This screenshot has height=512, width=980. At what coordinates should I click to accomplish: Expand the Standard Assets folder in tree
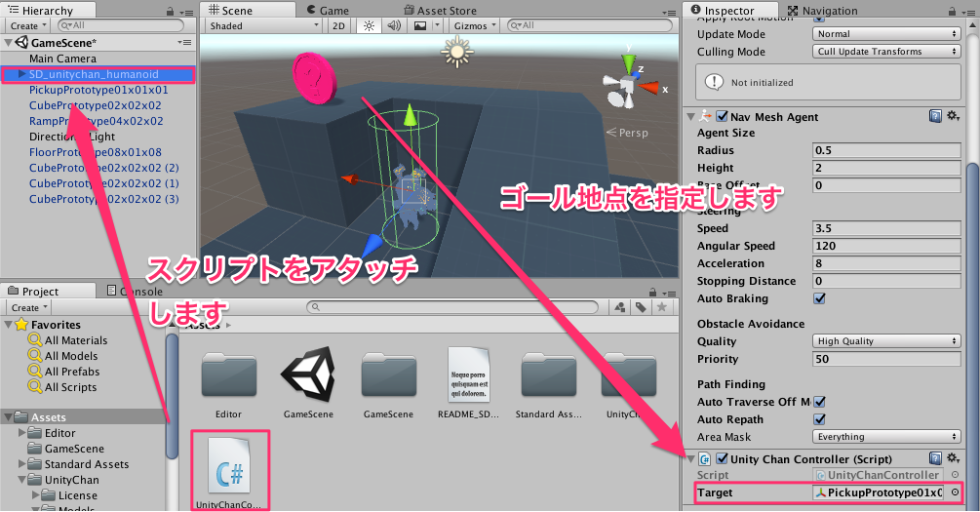(x=21, y=464)
